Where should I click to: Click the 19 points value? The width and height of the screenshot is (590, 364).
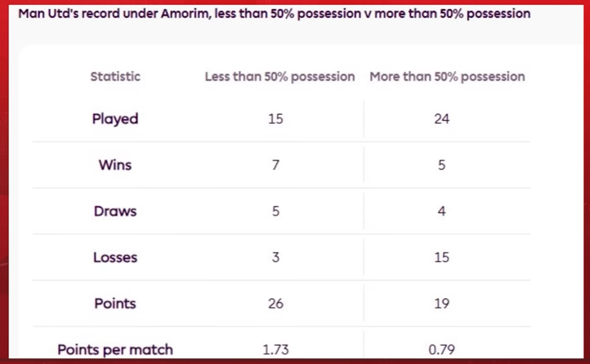pyautogui.click(x=442, y=304)
